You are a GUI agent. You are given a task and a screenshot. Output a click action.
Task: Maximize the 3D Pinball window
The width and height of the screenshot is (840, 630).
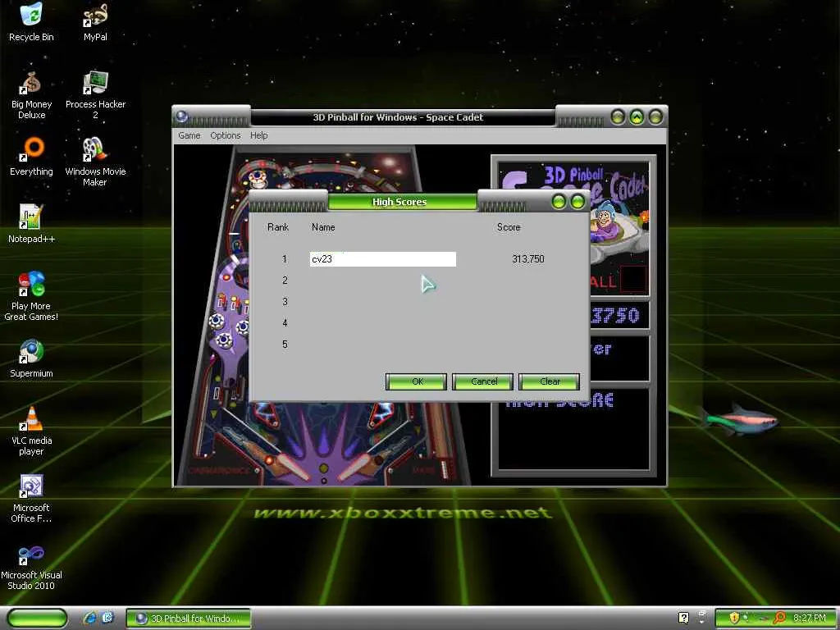[637, 116]
